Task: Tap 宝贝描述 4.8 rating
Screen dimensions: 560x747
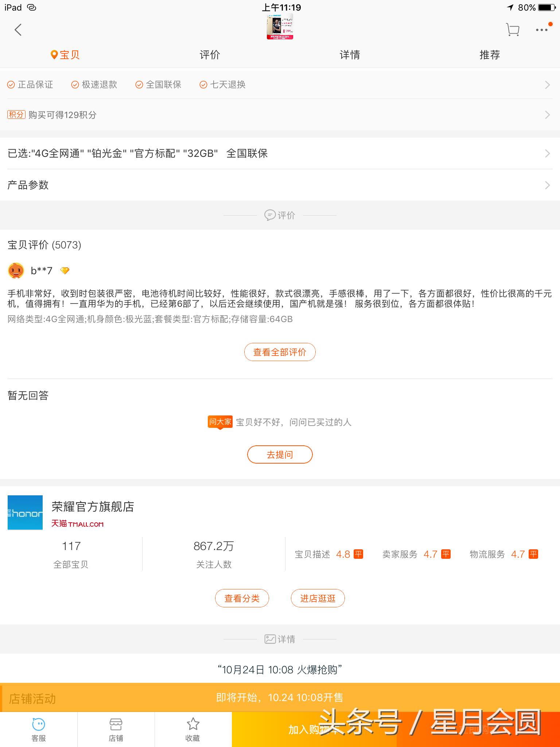Action: (x=329, y=554)
